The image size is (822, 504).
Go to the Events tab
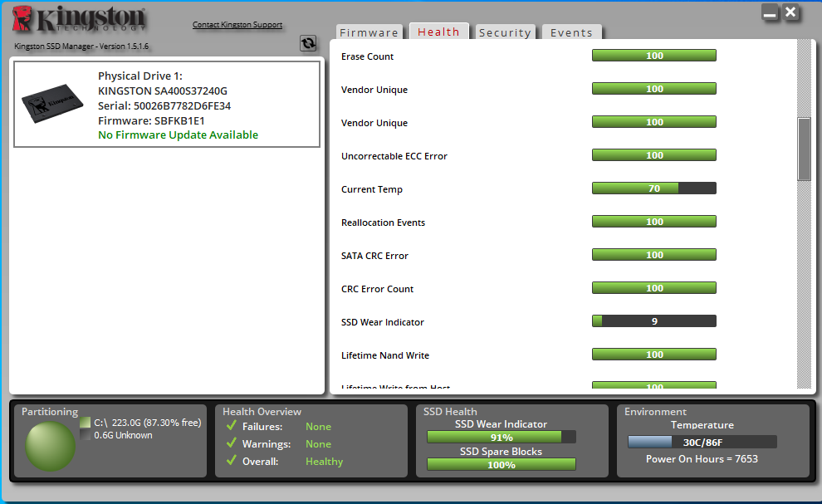tap(571, 32)
